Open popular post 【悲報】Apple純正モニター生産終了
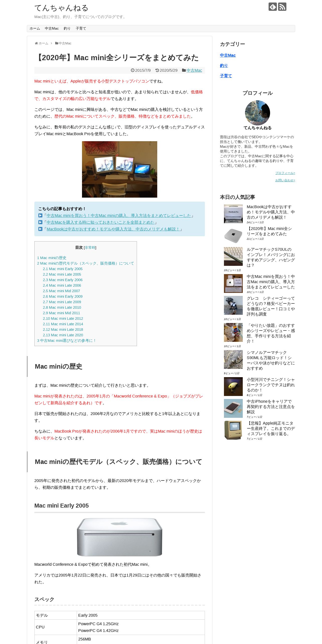 pyautogui.click(x=271, y=429)
